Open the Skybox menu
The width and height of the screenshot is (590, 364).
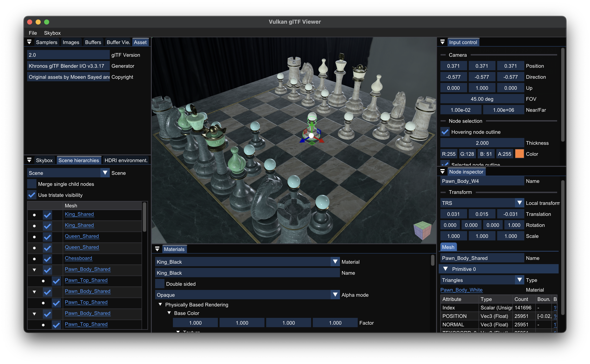coord(52,33)
